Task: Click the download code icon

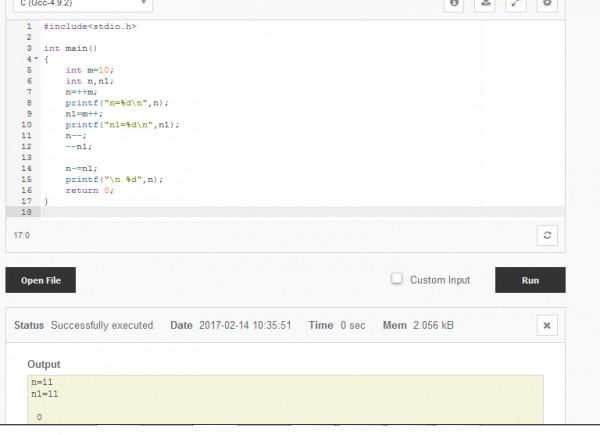Action: [485, 4]
